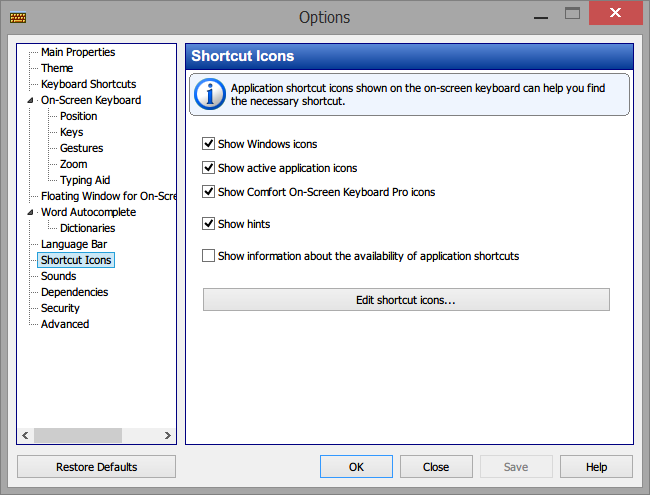Select the Theme item in the tree
This screenshot has width=650, height=495.
pos(57,68)
